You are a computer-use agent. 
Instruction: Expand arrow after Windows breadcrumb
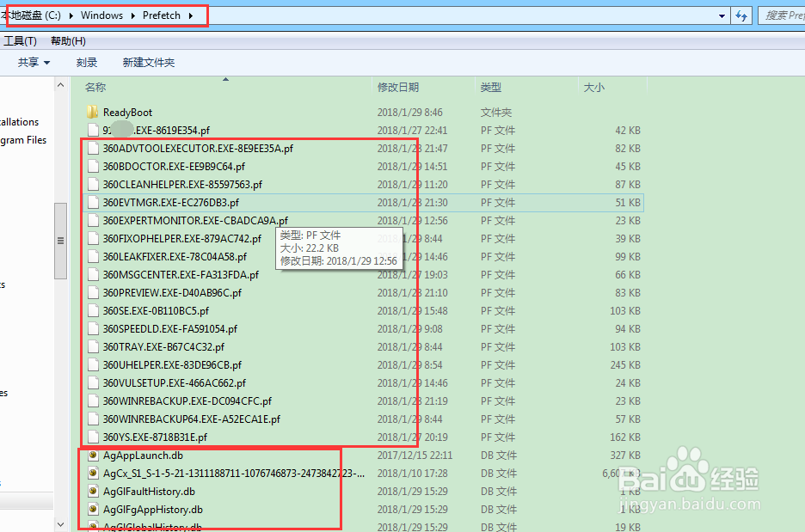pos(133,15)
